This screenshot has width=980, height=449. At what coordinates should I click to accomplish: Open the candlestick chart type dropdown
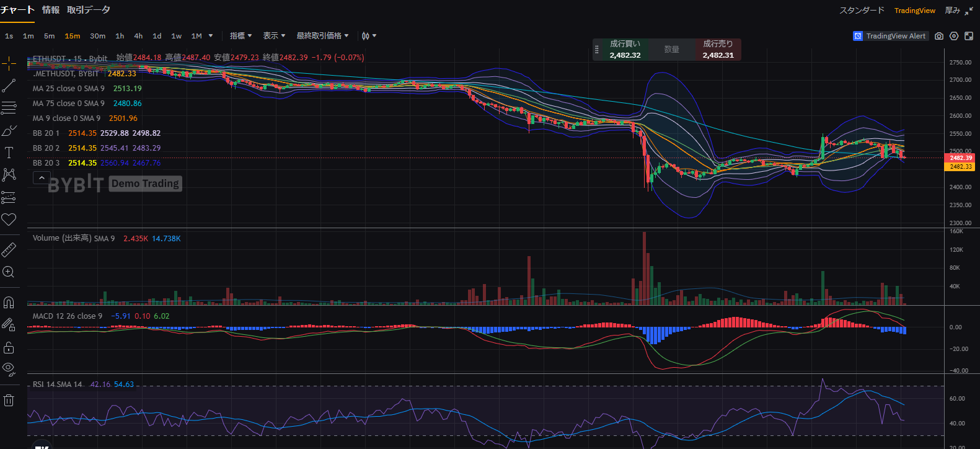369,36
